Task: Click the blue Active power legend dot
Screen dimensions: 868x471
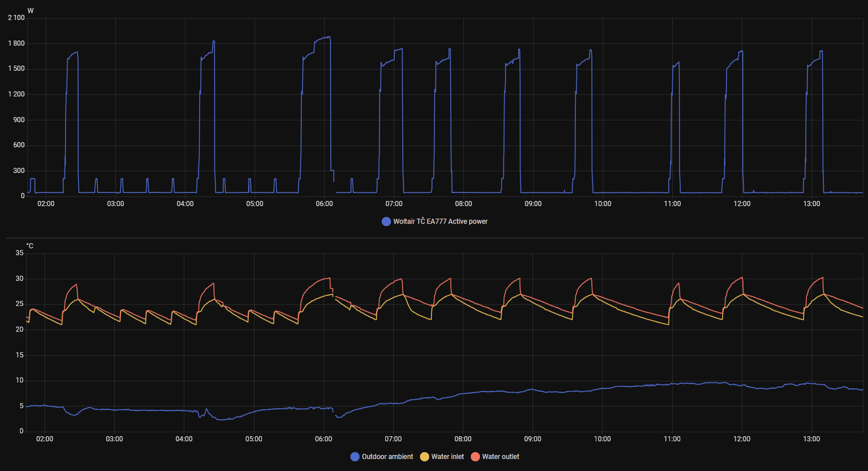Action: point(386,222)
